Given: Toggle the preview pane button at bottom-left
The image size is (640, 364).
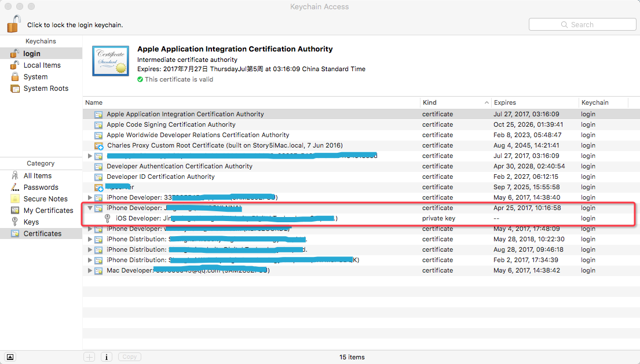Looking at the screenshot, I should (x=10, y=357).
